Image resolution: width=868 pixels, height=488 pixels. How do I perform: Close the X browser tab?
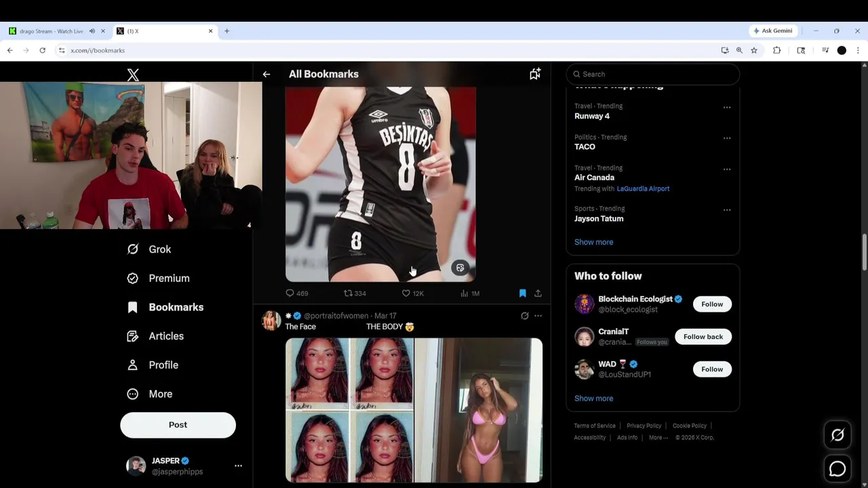210,31
